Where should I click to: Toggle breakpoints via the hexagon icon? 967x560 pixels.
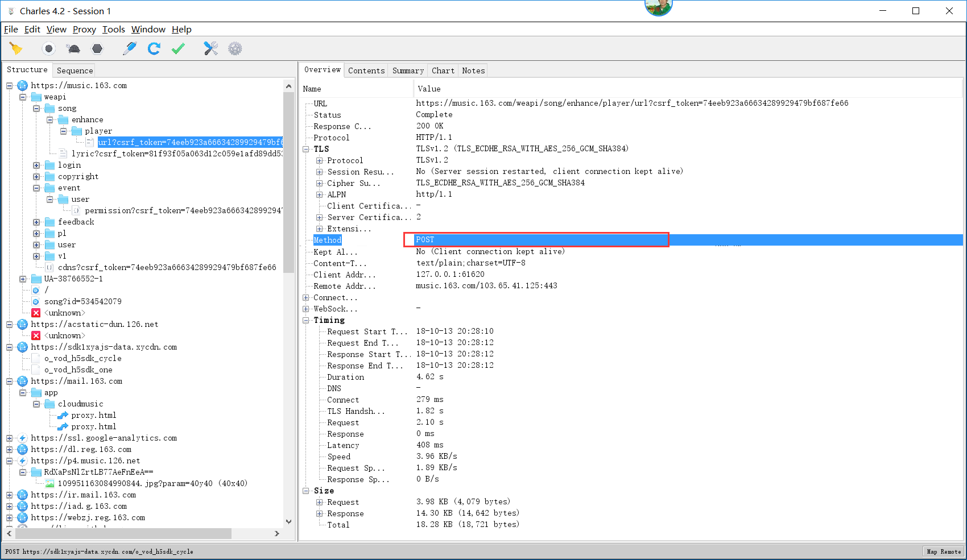97,49
